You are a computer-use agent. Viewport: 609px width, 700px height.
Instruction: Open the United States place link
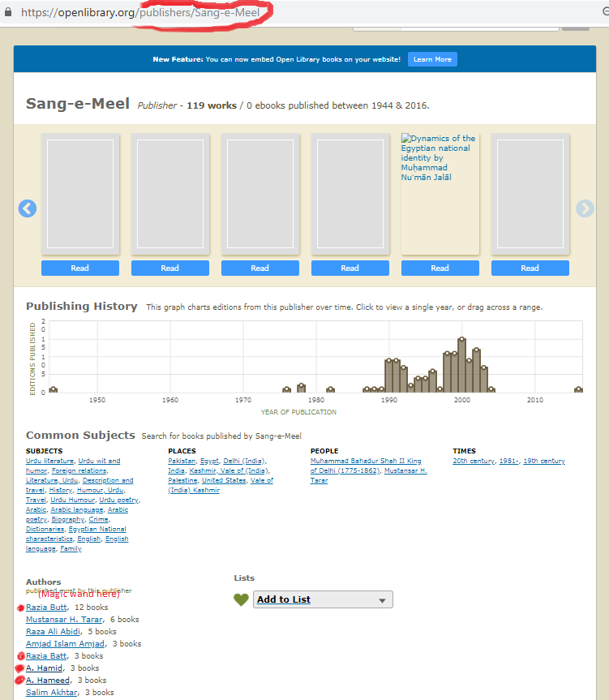tap(224, 480)
